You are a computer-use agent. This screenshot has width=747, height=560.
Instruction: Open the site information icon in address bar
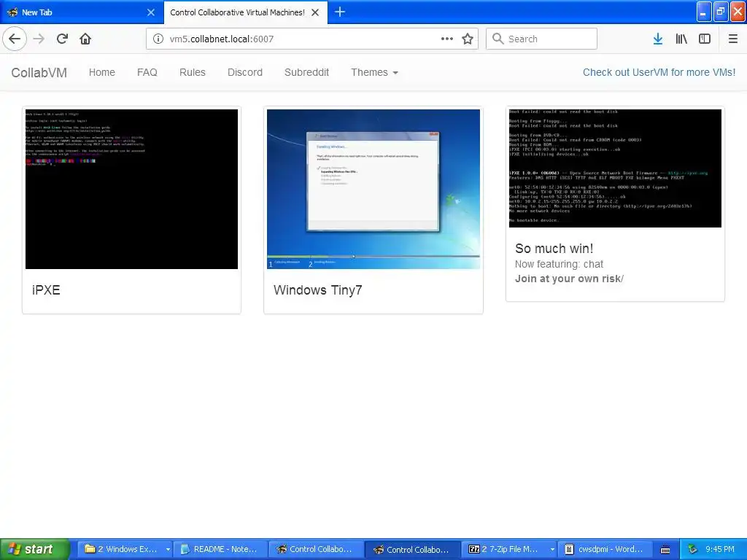[x=158, y=39]
